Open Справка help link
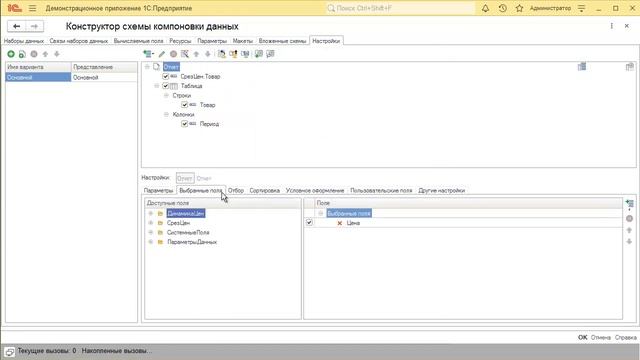 pos(625,337)
